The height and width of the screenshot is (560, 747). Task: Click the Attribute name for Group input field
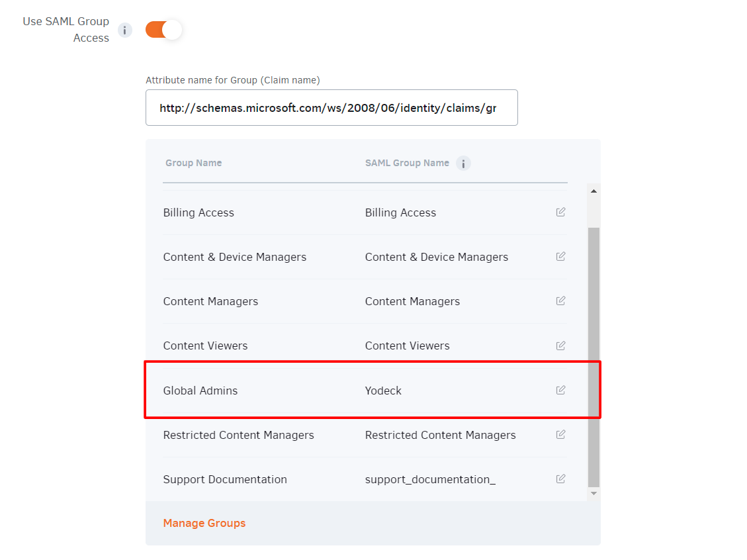point(331,108)
